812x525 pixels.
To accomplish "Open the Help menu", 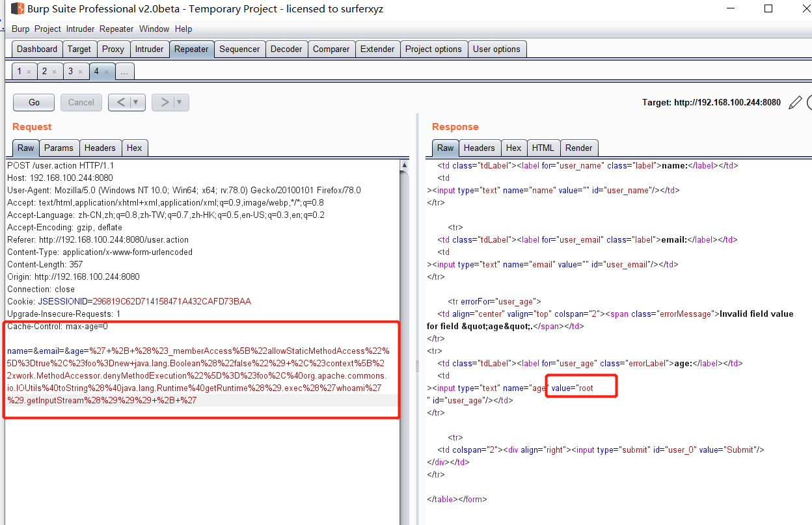I will (x=183, y=29).
